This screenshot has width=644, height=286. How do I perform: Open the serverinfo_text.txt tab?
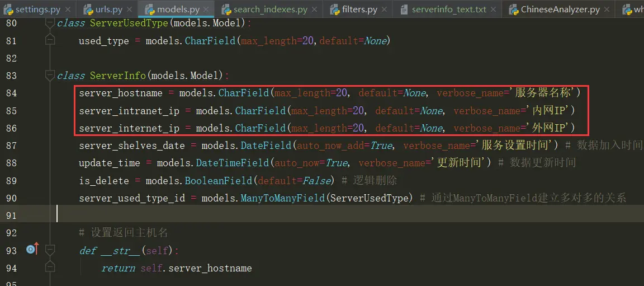coord(447,9)
